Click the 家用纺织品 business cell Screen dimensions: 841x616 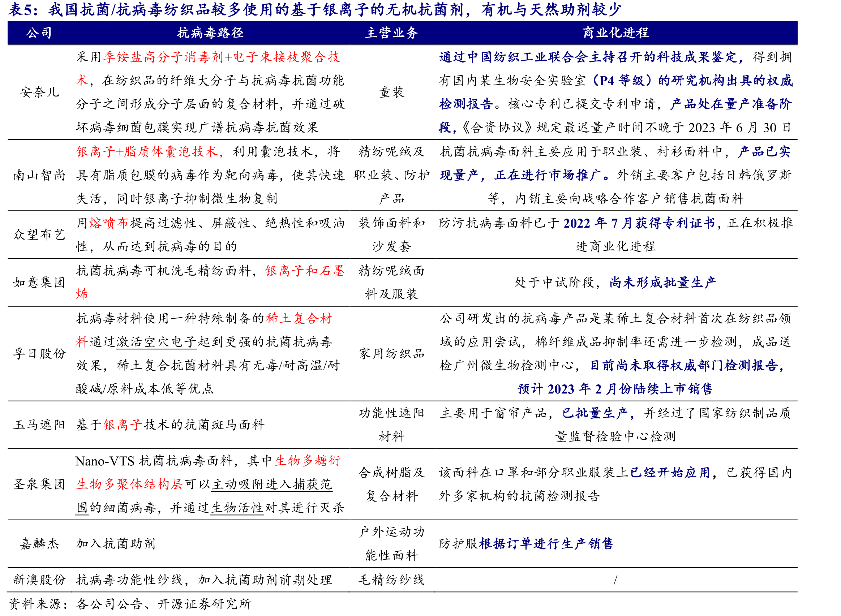point(392,353)
